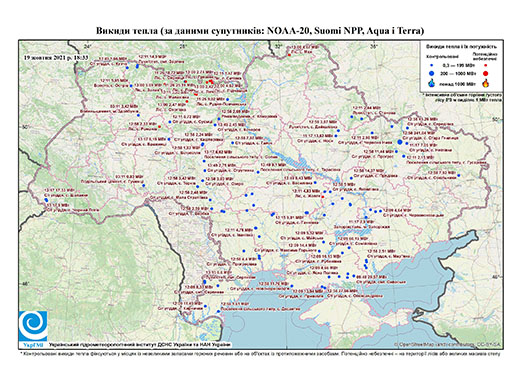Click the large red legend circle

click(486, 73)
